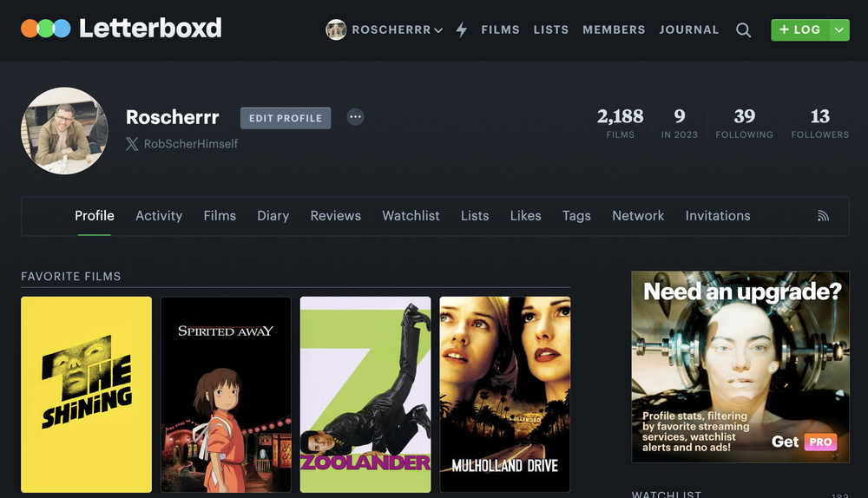Switch to the Invitations tab

pyautogui.click(x=718, y=216)
